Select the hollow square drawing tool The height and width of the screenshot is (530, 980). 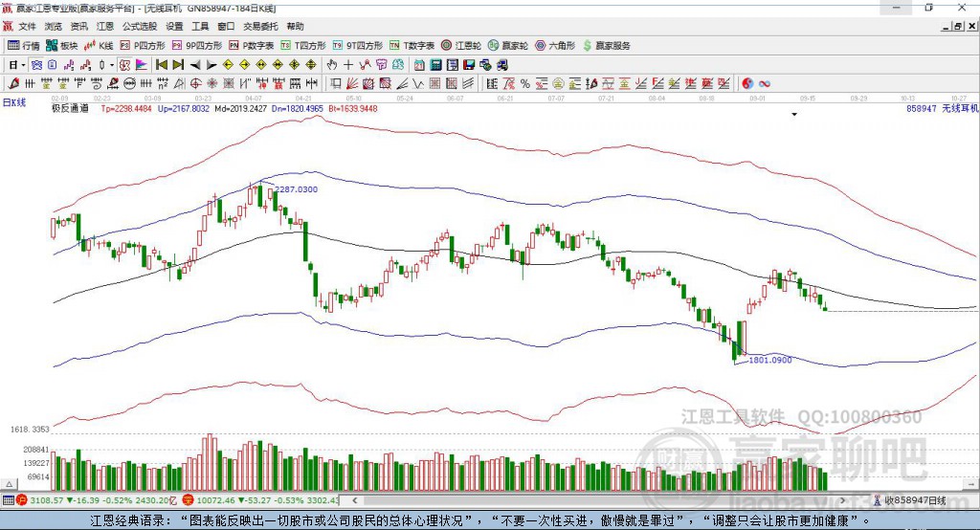click(x=335, y=84)
